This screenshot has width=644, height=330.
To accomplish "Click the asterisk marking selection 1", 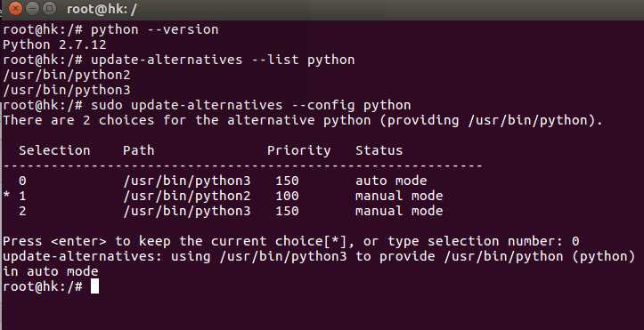I will (6, 196).
